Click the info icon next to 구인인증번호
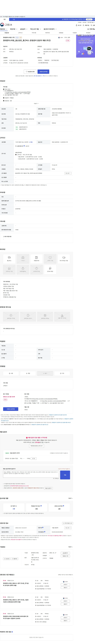 (x=45, y=532)
